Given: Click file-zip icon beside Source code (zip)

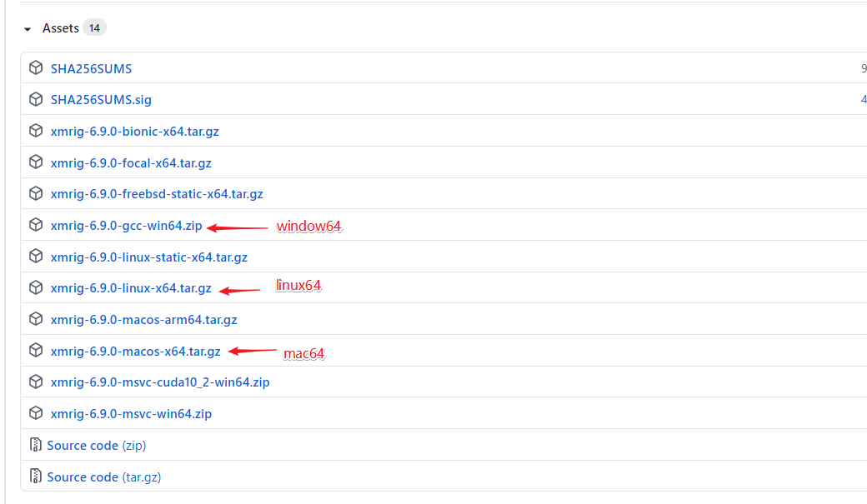Looking at the screenshot, I should coord(36,445).
